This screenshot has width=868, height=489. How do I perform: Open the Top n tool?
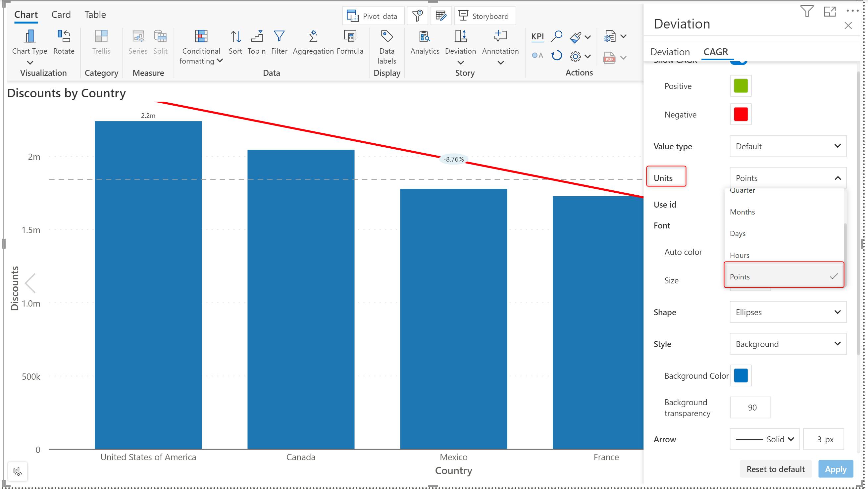pyautogui.click(x=257, y=36)
